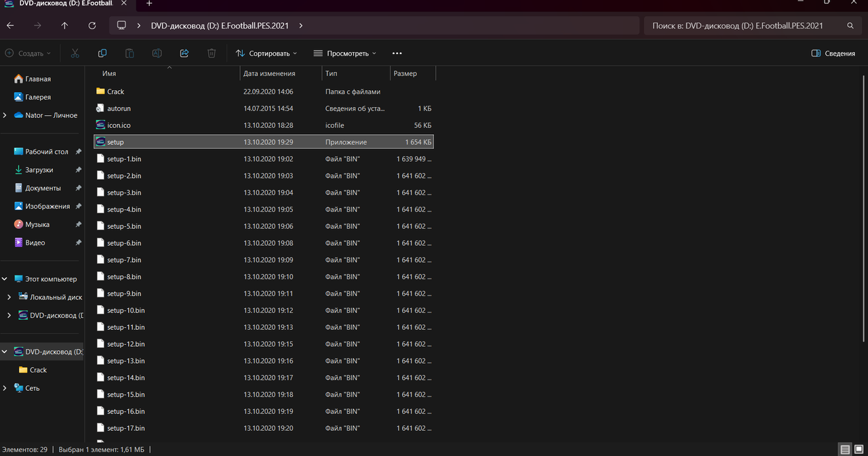Screen dimensions: 868x456
Task: Go back with the left arrow
Action: click(10, 26)
